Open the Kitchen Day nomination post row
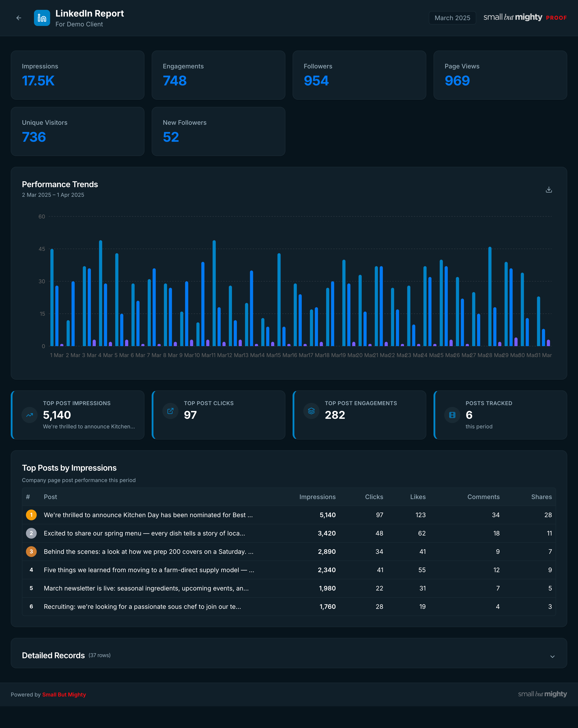 289,515
